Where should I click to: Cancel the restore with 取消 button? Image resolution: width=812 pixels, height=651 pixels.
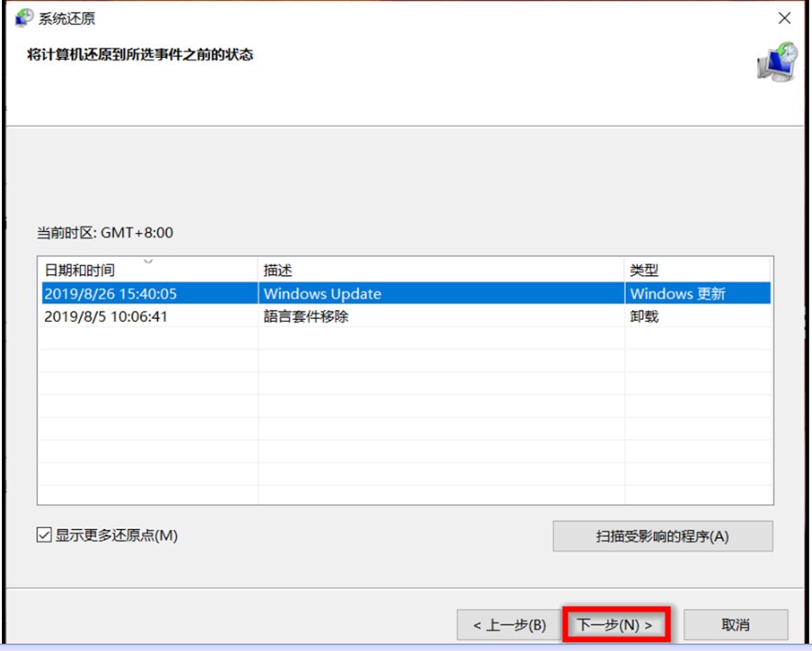click(x=736, y=623)
